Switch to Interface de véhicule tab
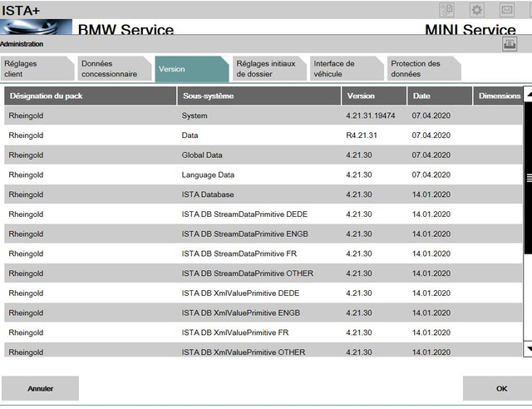The image size is (532, 409). [347, 69]
